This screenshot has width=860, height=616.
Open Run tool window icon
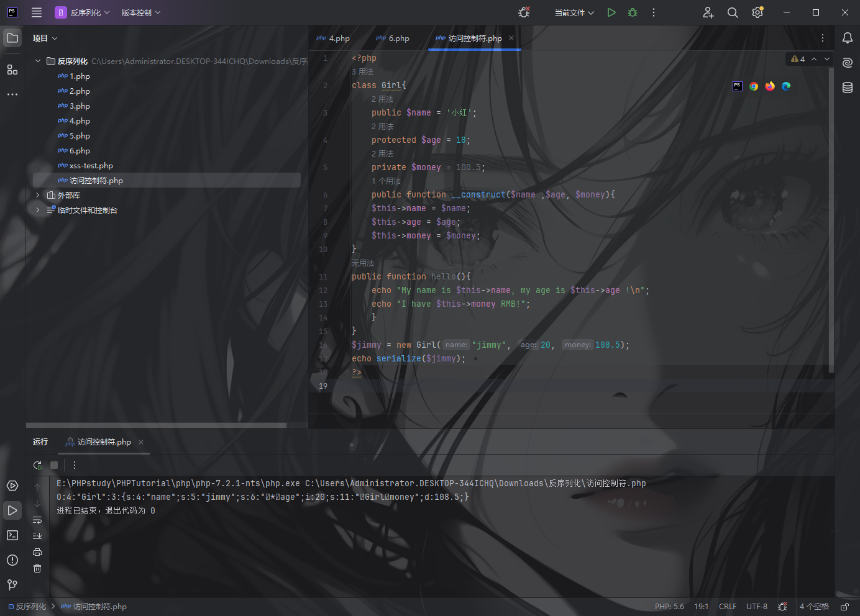(x=12, y=510)
